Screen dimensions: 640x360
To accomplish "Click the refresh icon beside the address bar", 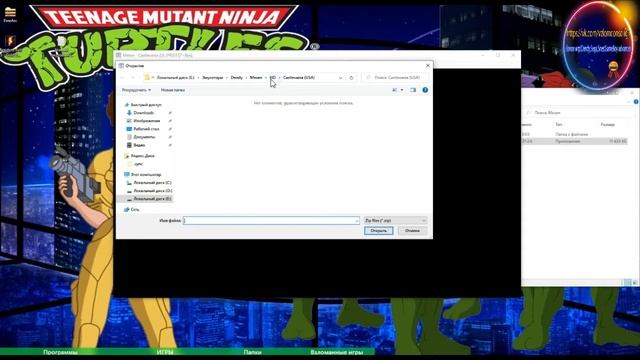I will click(351, 78).
